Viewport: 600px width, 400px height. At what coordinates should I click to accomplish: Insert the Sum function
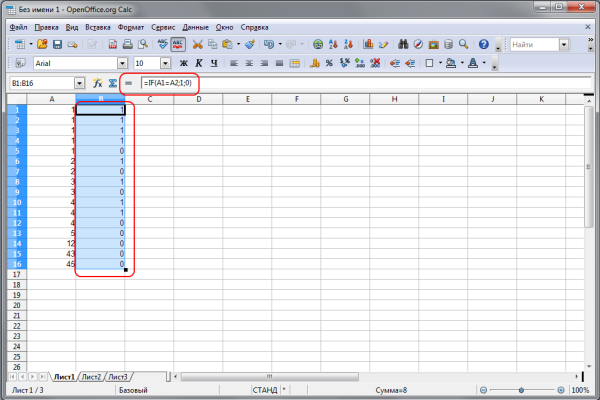(x=112, y=83)
